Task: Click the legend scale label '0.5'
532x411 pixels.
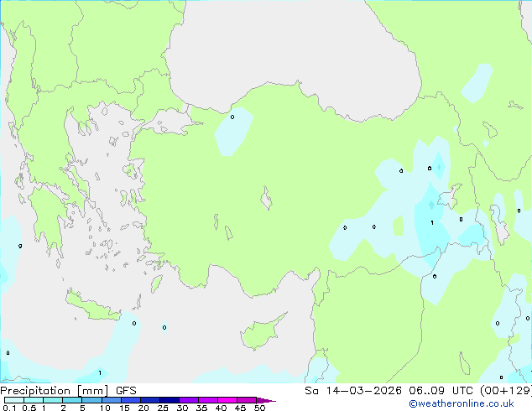Action: [x=29, y=408]
